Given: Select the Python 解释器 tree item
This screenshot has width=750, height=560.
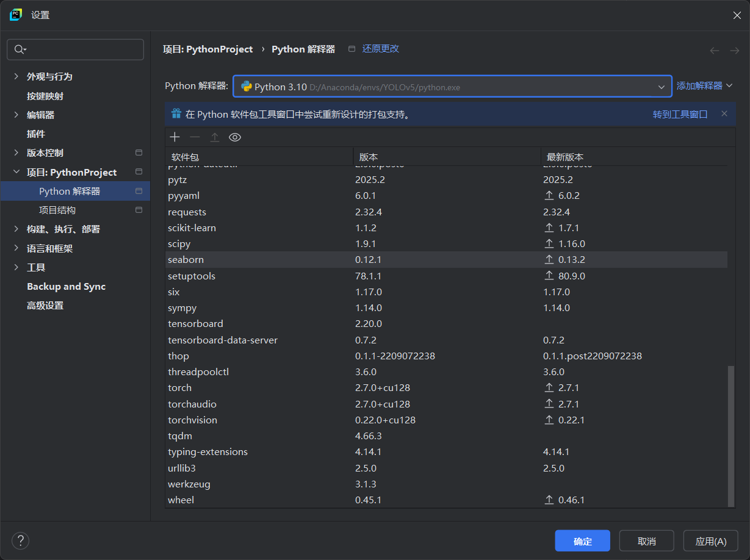Looking at the screenshot, I should [x=75, y=191].
